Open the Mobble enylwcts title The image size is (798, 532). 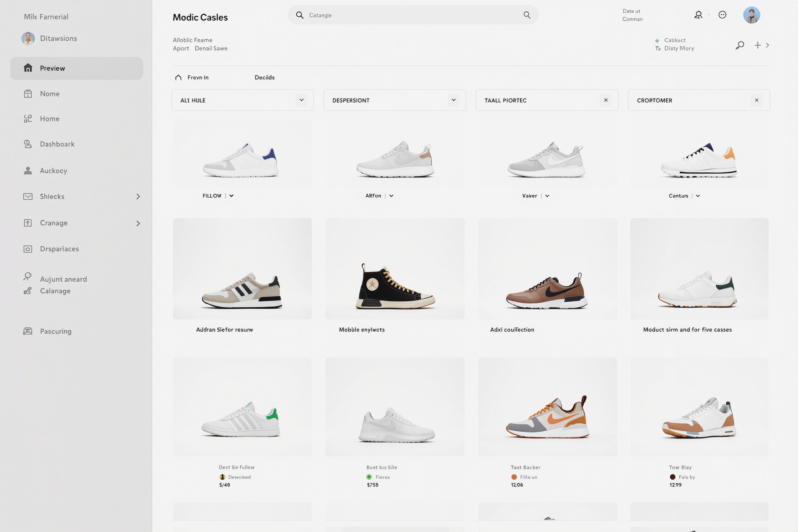point(362,329)
